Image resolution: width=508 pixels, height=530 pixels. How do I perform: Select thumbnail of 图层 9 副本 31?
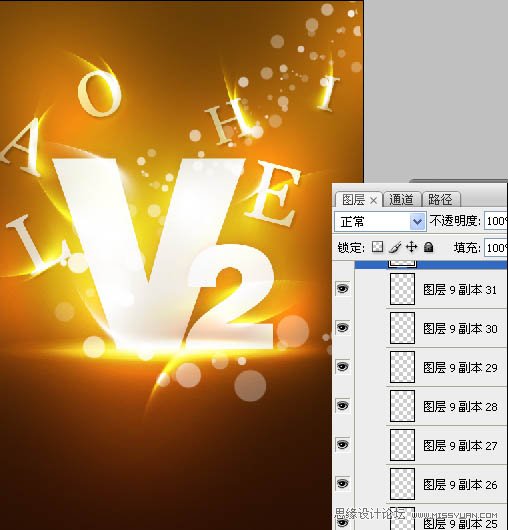[x=402, y=289]
